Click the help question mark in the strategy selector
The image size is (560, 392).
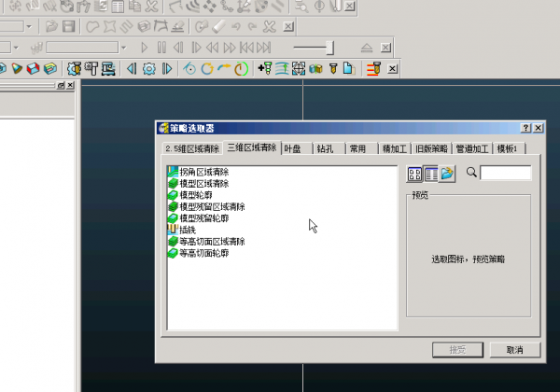(x=525, y=128)
